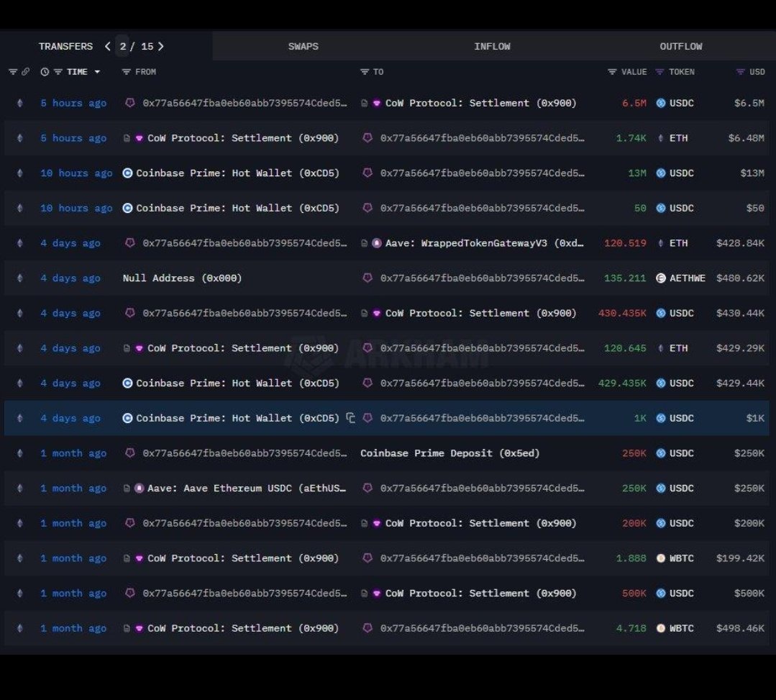Open the TOKEN column filter
This screenshot has width=776, height=700.
pos(659,72)
